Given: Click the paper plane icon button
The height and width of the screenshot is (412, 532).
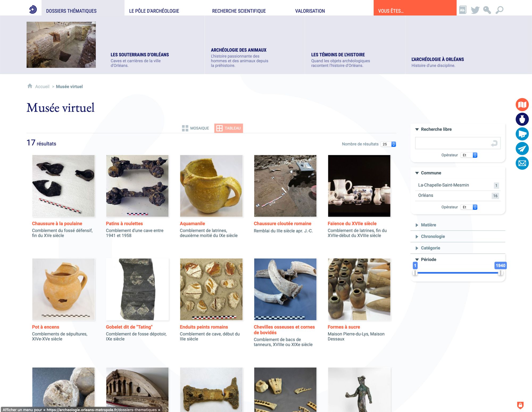Looking at the screenshot, I should 522,148.
